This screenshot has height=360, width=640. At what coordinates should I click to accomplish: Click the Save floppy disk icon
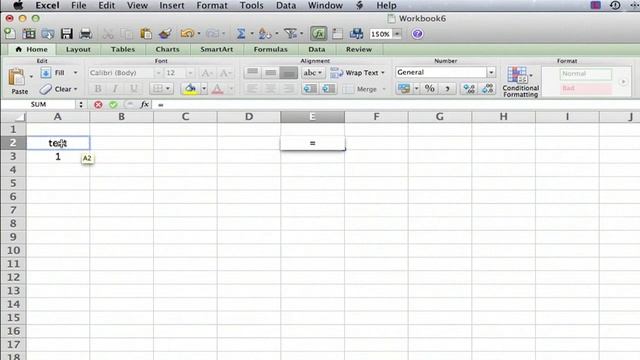67,33
